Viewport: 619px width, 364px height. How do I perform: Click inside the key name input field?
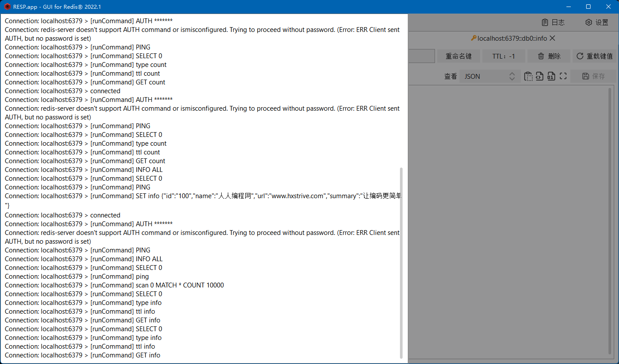[x=421, y=56]
